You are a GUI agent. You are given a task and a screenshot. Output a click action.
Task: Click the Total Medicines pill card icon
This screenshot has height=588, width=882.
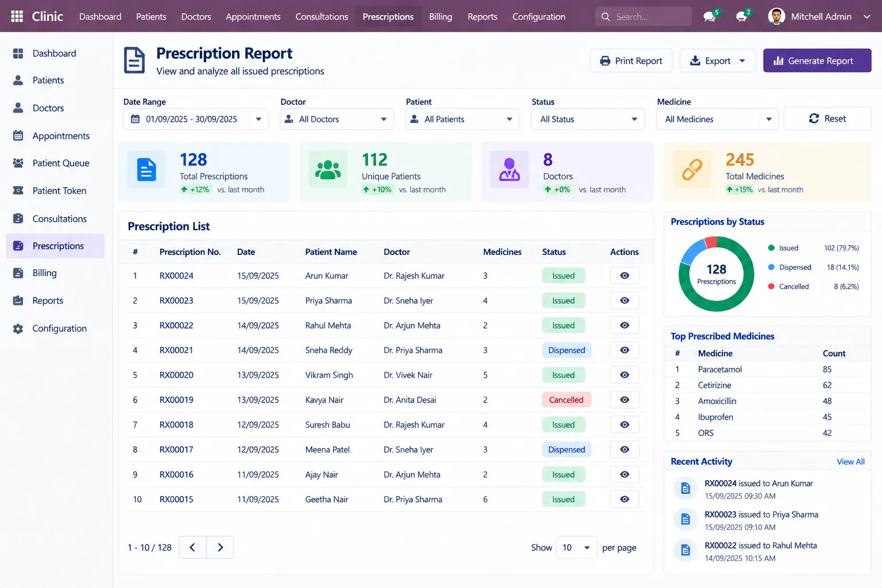click(x=692, y=170)
